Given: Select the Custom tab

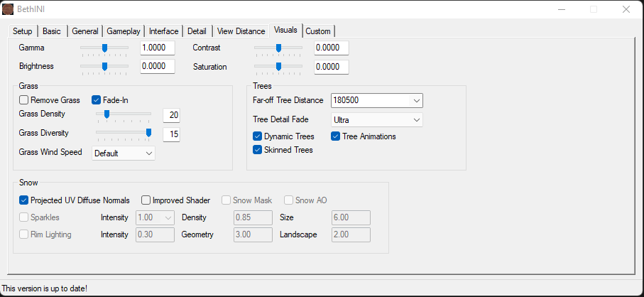Looking at the screenshot, I should click(318, 31).
